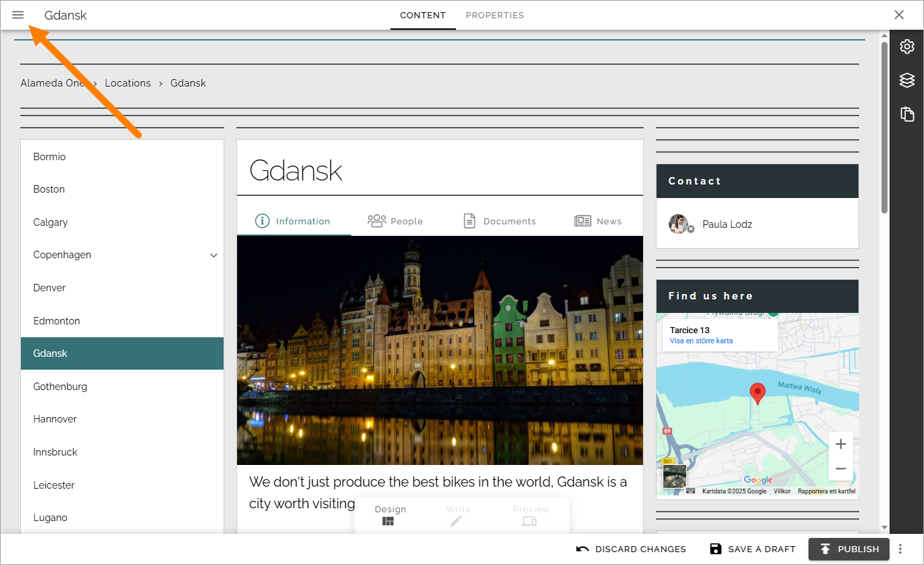The height and width of the screenshot is (565, 924).
Task: Switch to satellite map thumbnail
Action: coord(674,476)
